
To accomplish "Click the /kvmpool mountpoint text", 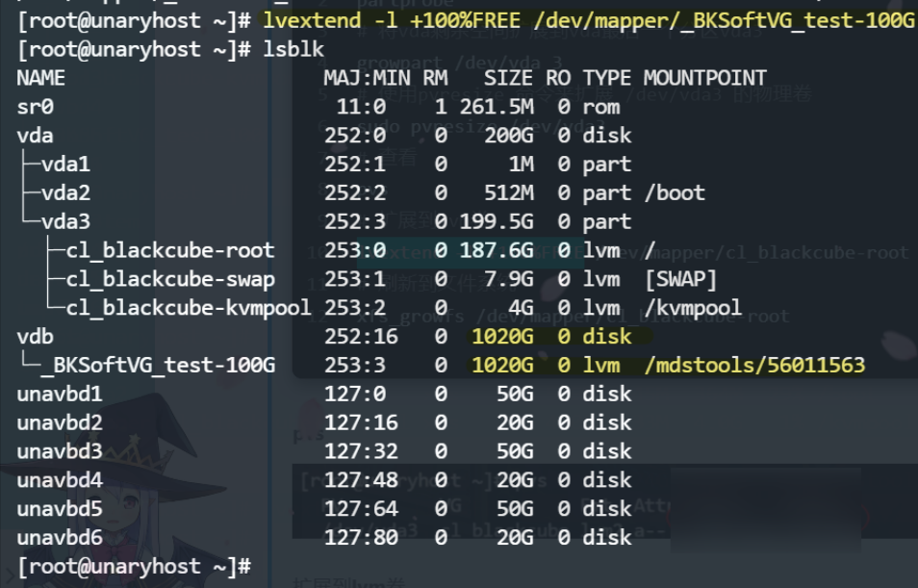I will click(692, 308).
